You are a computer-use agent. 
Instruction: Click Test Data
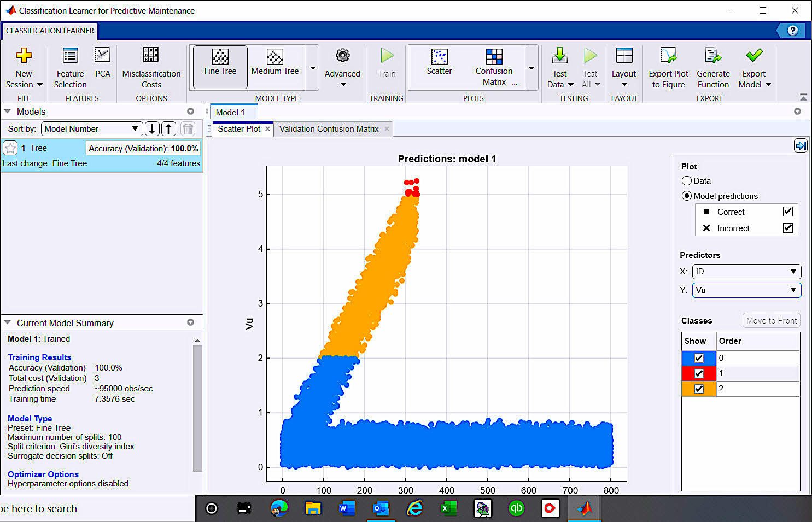[560, 68]
